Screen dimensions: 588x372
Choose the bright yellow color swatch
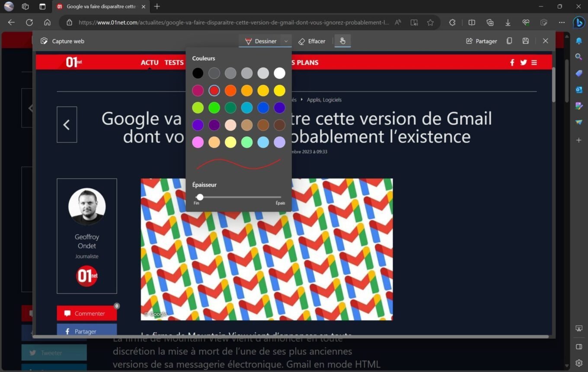click(280, 90)
